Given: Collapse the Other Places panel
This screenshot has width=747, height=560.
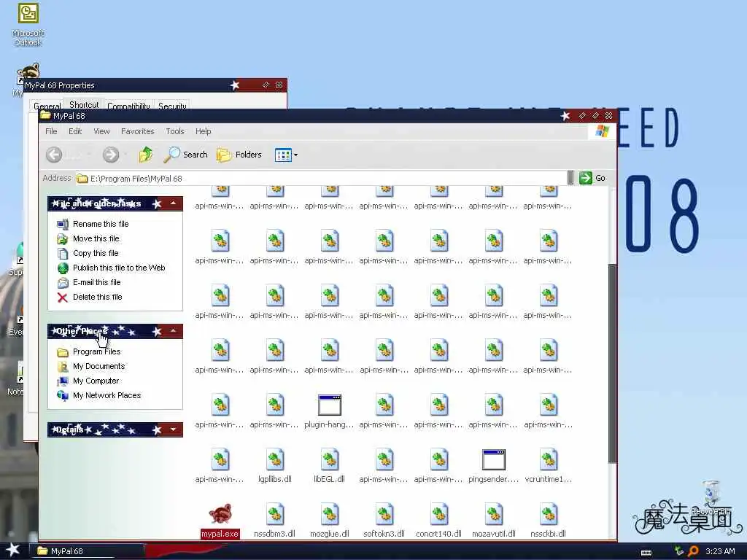Looking at the screenshot, I should click(174, 332).
